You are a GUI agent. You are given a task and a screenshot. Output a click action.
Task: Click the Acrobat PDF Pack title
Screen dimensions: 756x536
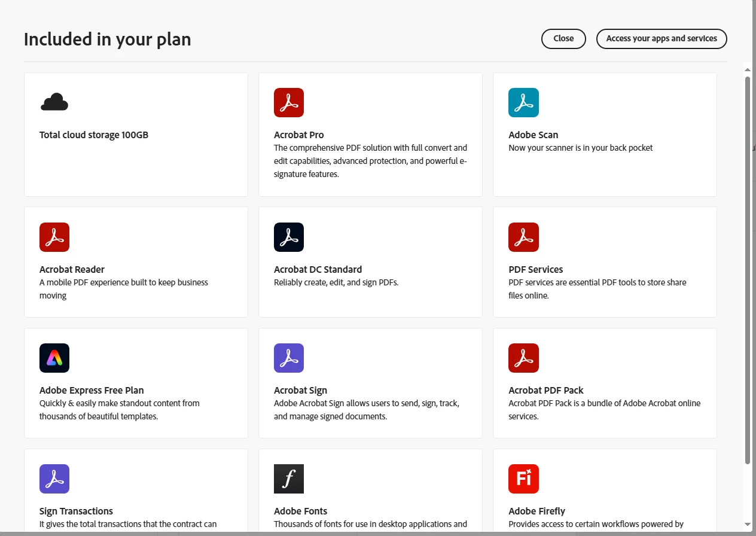click(546, 391)
